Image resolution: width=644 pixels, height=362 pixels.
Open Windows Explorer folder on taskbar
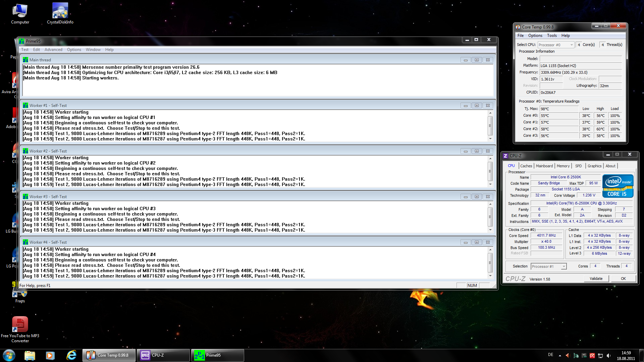click(30, 355)
